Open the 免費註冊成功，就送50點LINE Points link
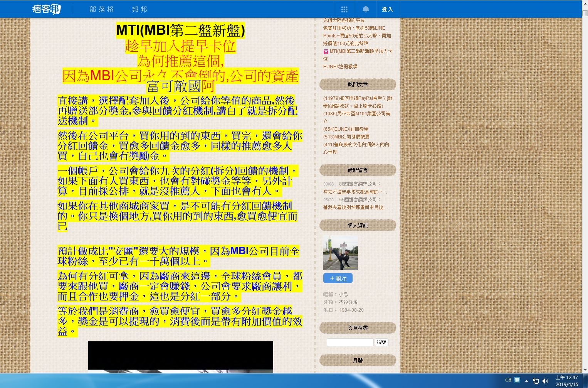 pyautogui.click(x=357, y=36)
